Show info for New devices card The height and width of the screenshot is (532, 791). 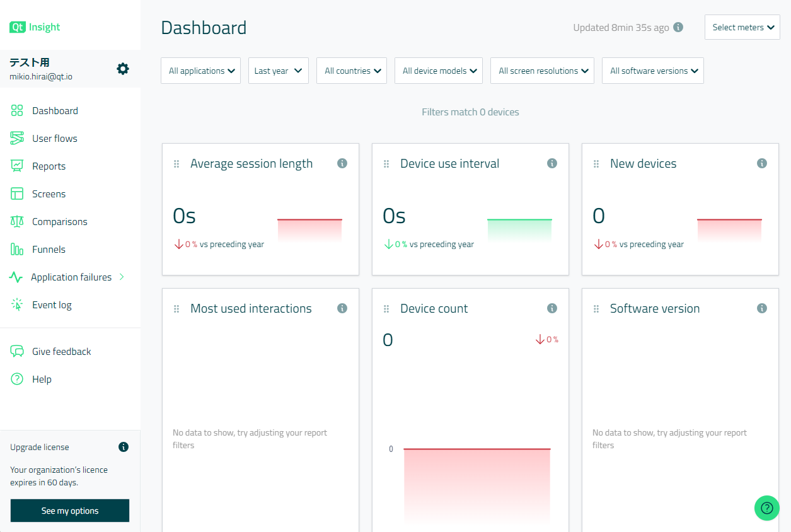coord(762,163)
